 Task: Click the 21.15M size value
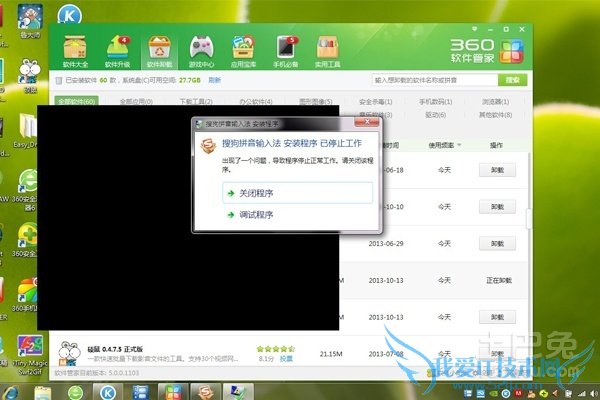click(x=331, y=354)
